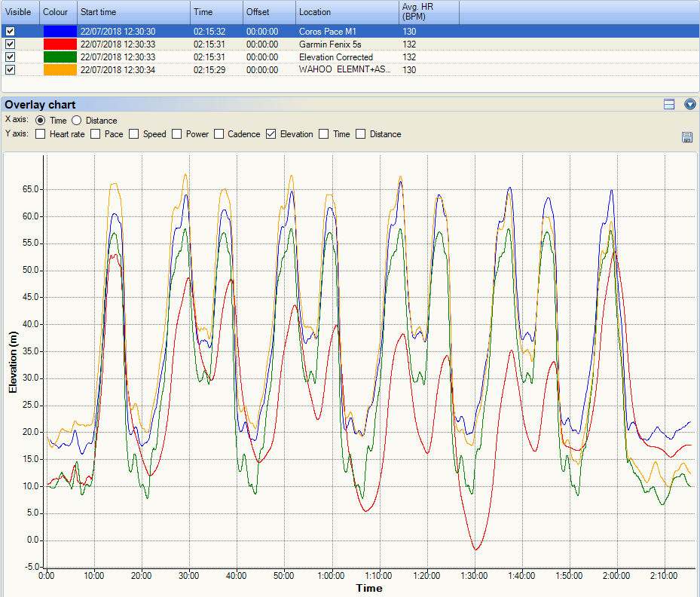Open the Overlay chart round dropdown arrow
Image resolution: width=700 pixels, height=597 pixels.
click(689, 104)
